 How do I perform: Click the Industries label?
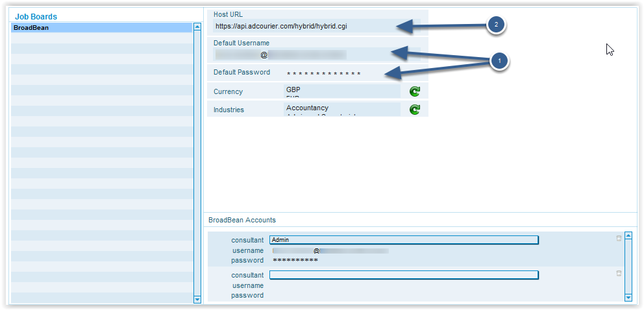point(229,110)
